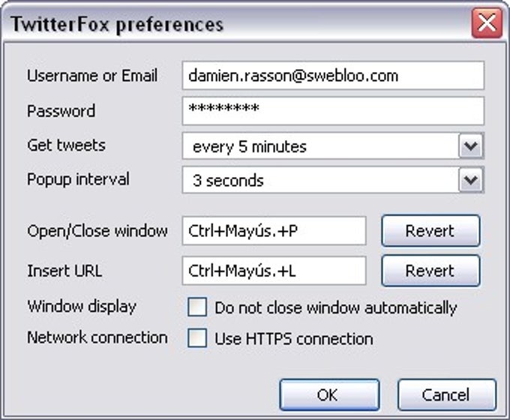Image resolution: width=510 pixels, height=420 pixels.
Task: Click the Username or Email input field
Action: click(333, 76)
